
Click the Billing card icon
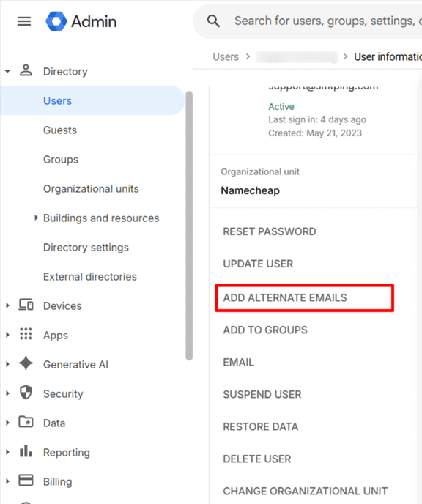(26, 481)
